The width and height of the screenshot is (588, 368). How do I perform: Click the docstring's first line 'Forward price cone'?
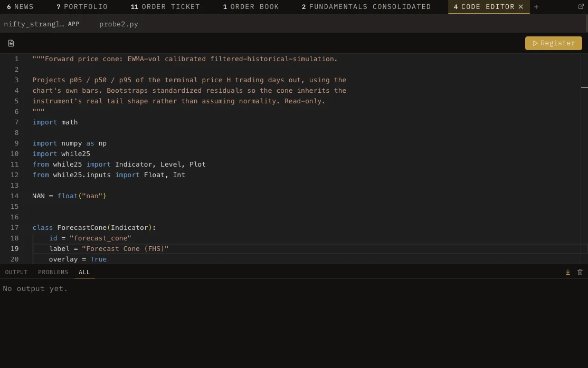185,59
